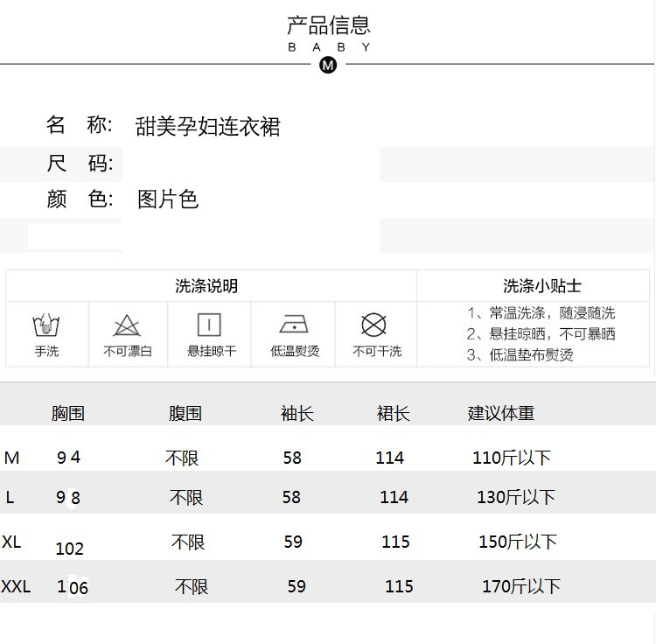656x644 pixels.
Task: Click bust value 94 in M row
Action: pos(68,458)
